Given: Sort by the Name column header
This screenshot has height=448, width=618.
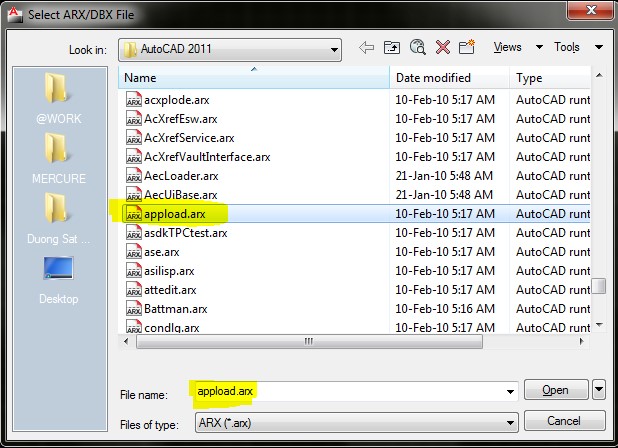Looking at the screenshot, I should click(254, 78).
